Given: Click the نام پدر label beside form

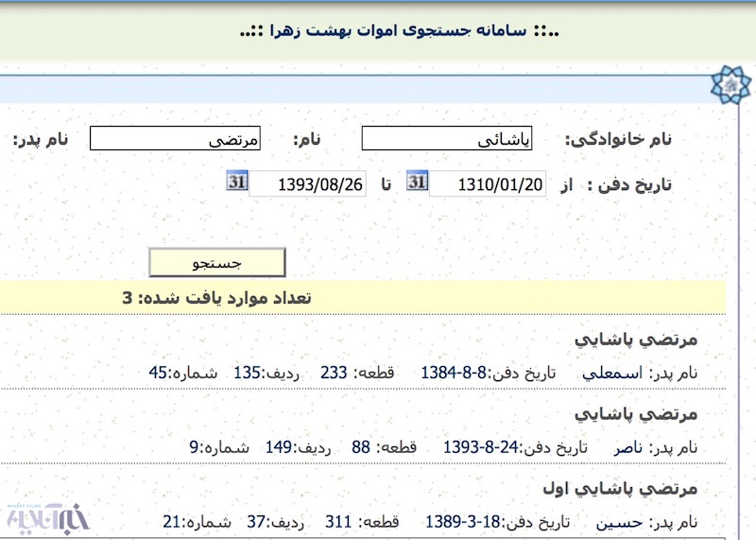Looking at the screenshot, I should [x=41, y=139].
